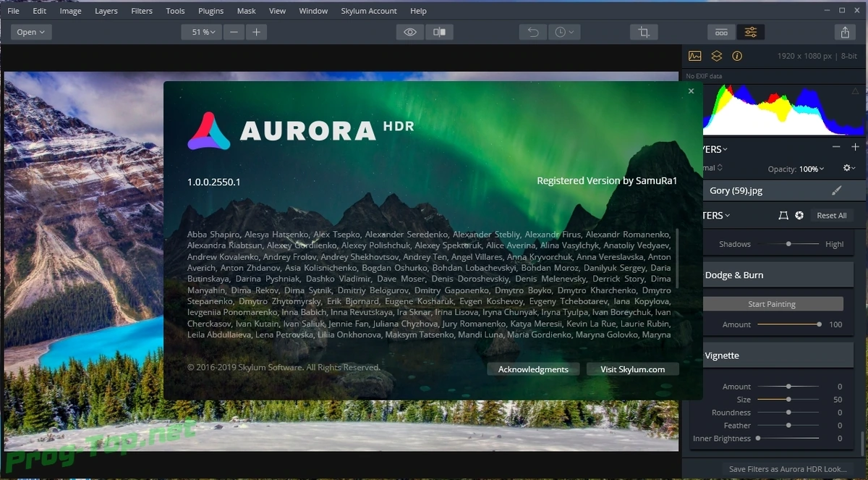
Task: Click the Start Painting button
Action: (x=773, y=304)
